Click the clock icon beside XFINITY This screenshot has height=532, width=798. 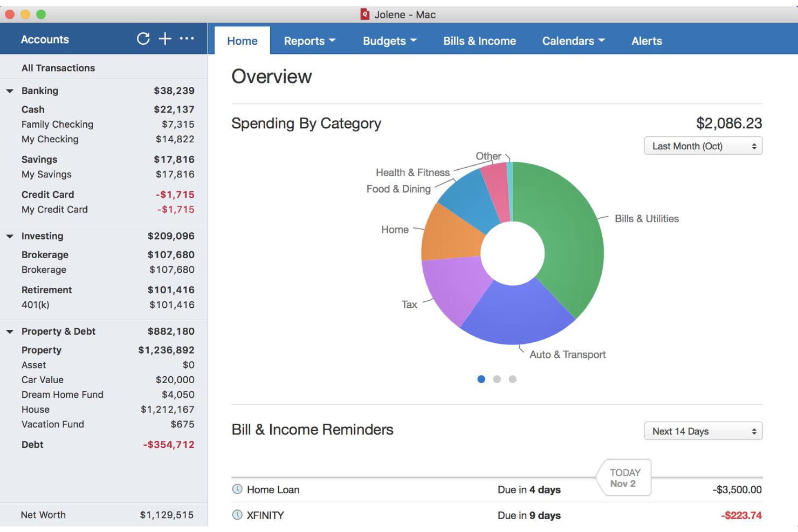236,515
